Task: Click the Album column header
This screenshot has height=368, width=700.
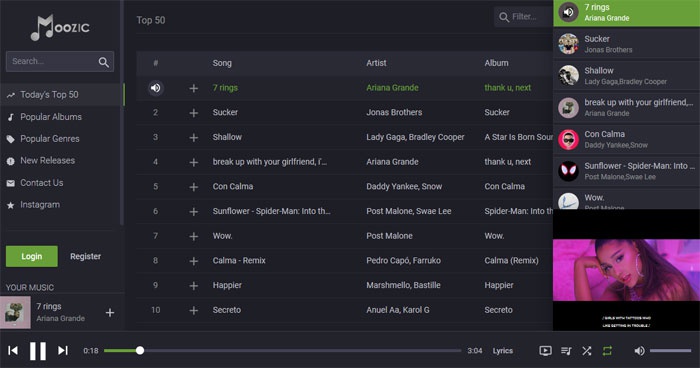Action: 496,63
